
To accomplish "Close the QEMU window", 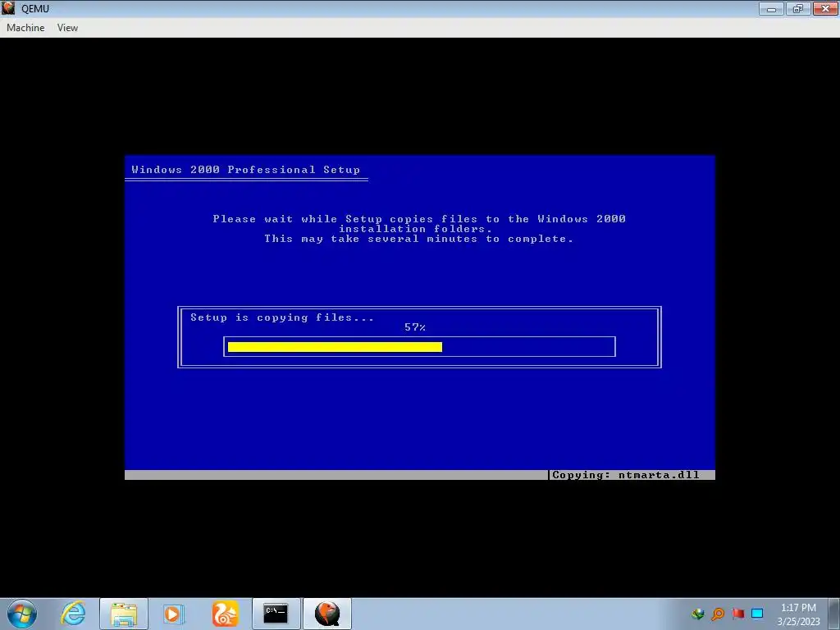I will [x=825, y=8].
